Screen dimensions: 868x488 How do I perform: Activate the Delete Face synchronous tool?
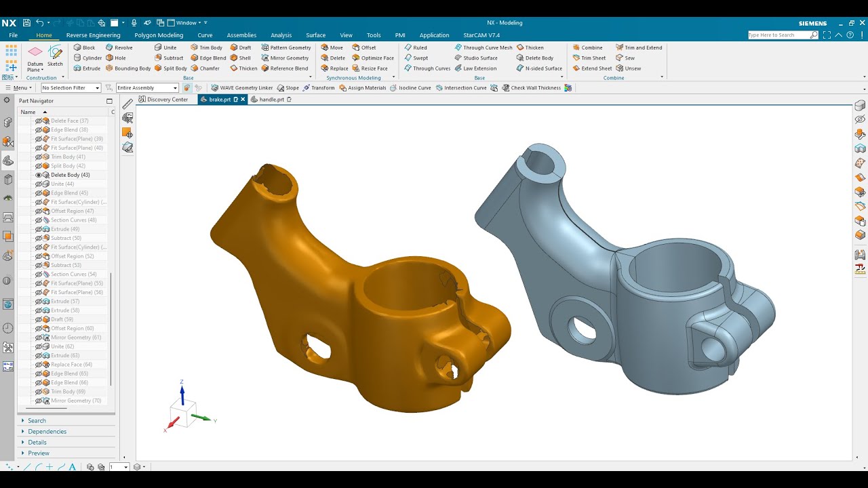click(333, 58)
